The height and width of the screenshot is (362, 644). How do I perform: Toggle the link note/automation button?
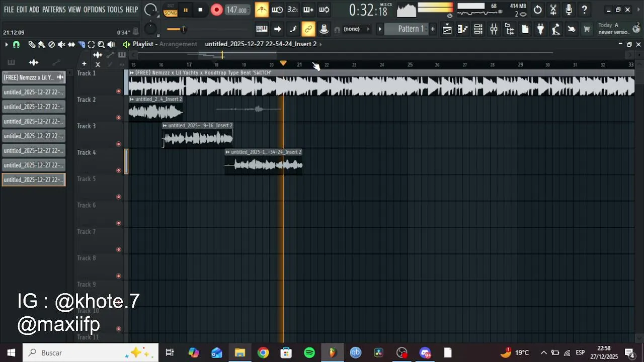coord(308,29)
